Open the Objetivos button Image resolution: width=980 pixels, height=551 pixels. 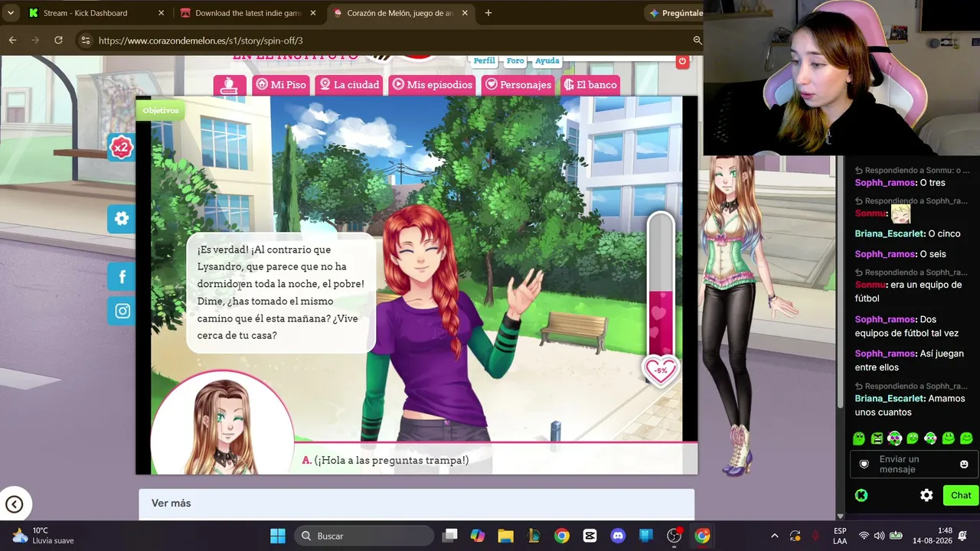161,110
